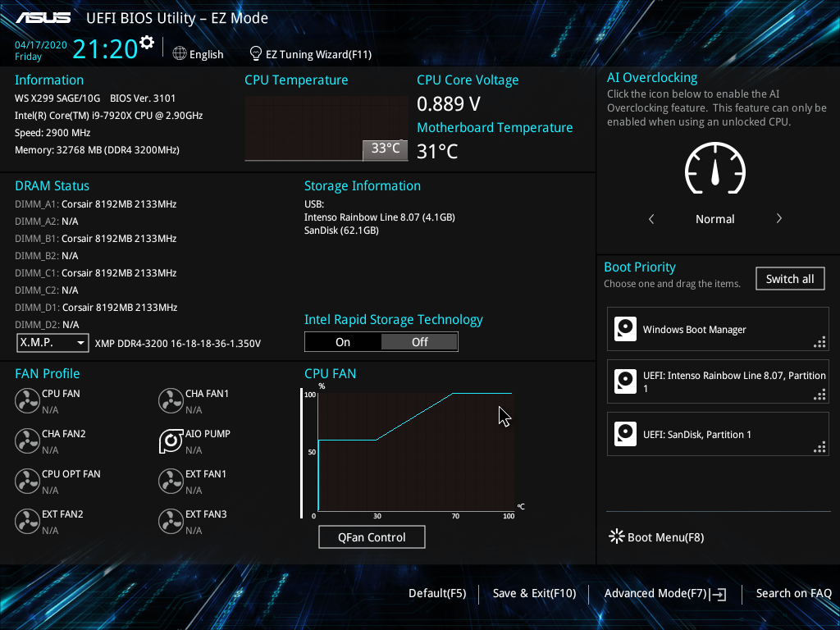The height and width of the screenshot is (630, 840).
Task: Select the EXT FAN2 fan icon
Action: tap(27, 521)
